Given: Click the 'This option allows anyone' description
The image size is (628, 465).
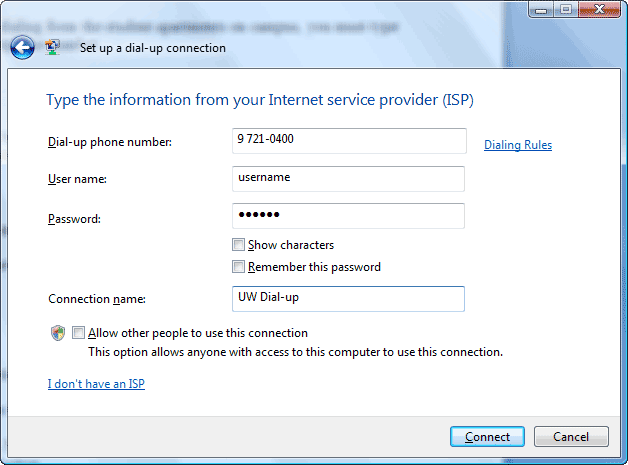Looking at the screenshot, I should (x=296, y=352).
